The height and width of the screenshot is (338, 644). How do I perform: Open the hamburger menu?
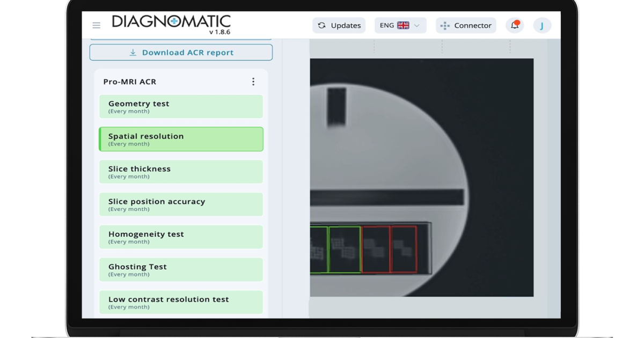96,25
